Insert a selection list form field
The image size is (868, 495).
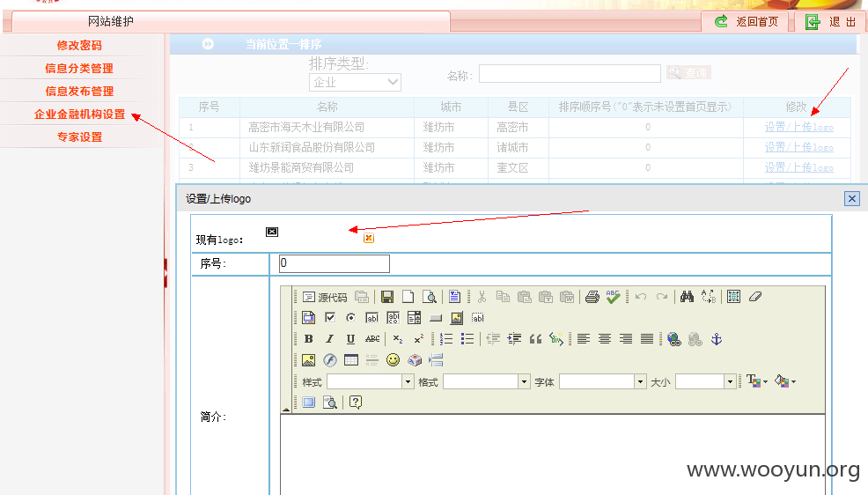click(414, 318)
